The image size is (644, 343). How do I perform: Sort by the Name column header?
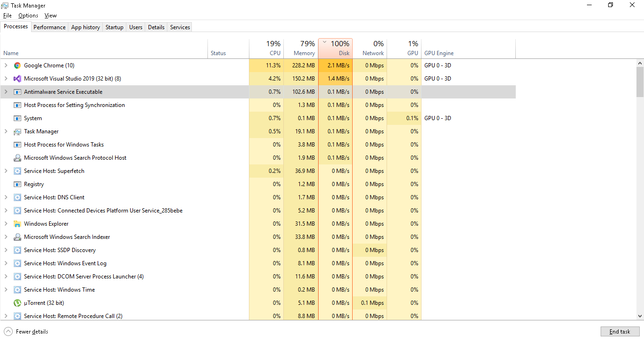[104, 49]
